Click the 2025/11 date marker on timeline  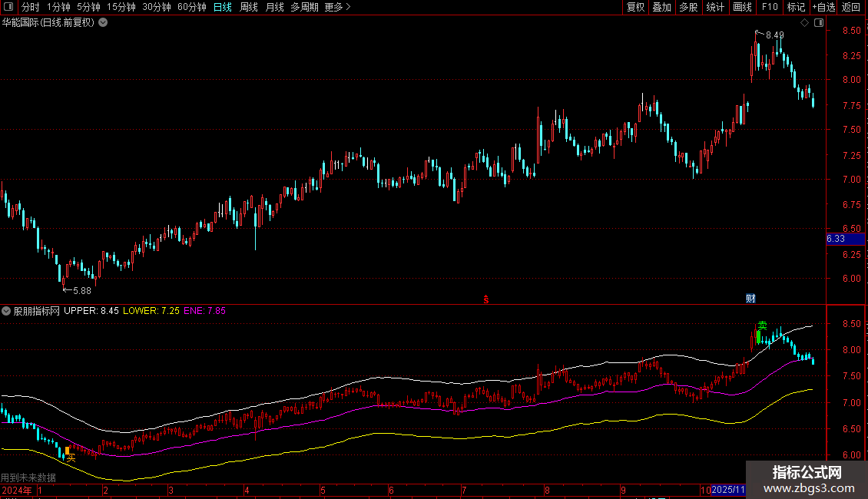[x=728, y=490]
